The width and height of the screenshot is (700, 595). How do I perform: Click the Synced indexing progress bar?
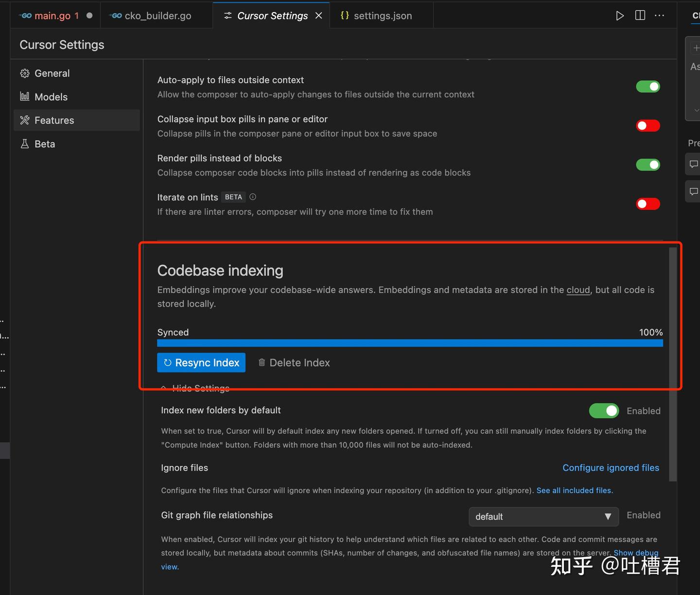point(410,343)
